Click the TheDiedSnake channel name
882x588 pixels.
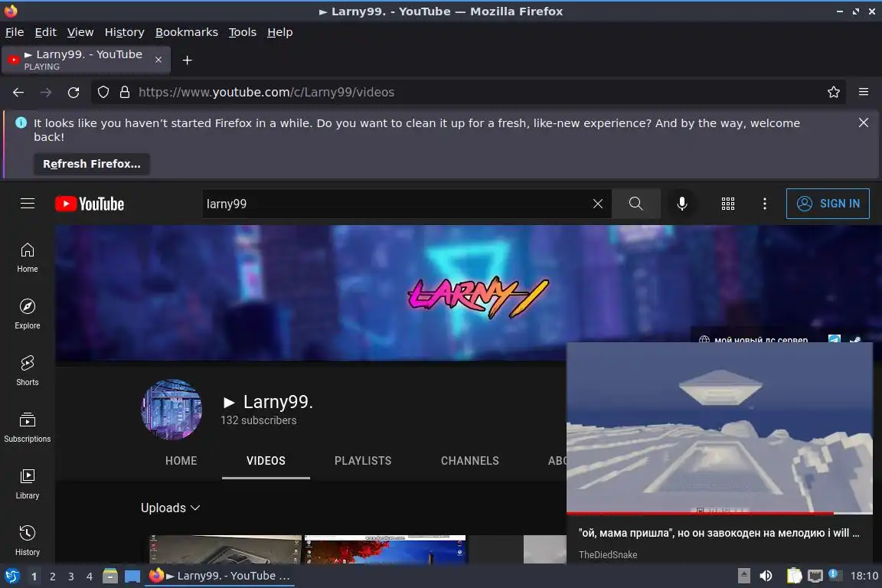[608, 555]
